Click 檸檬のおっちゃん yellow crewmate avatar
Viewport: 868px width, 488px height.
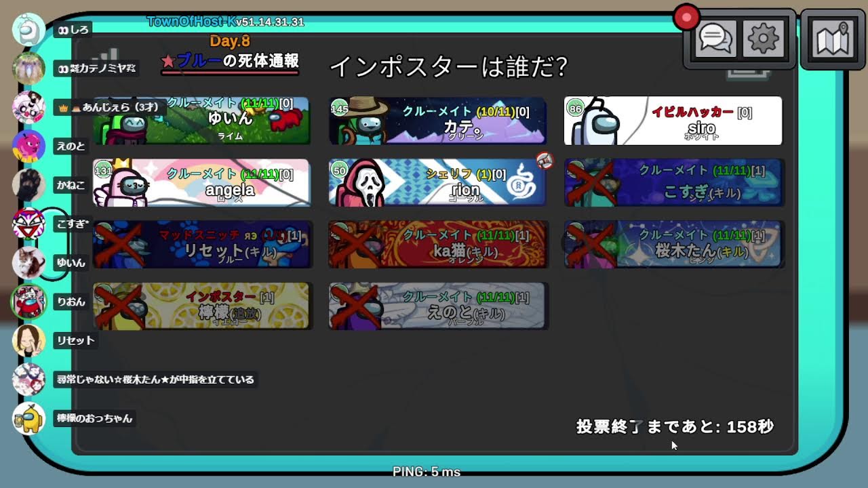[x=29, y=418]
